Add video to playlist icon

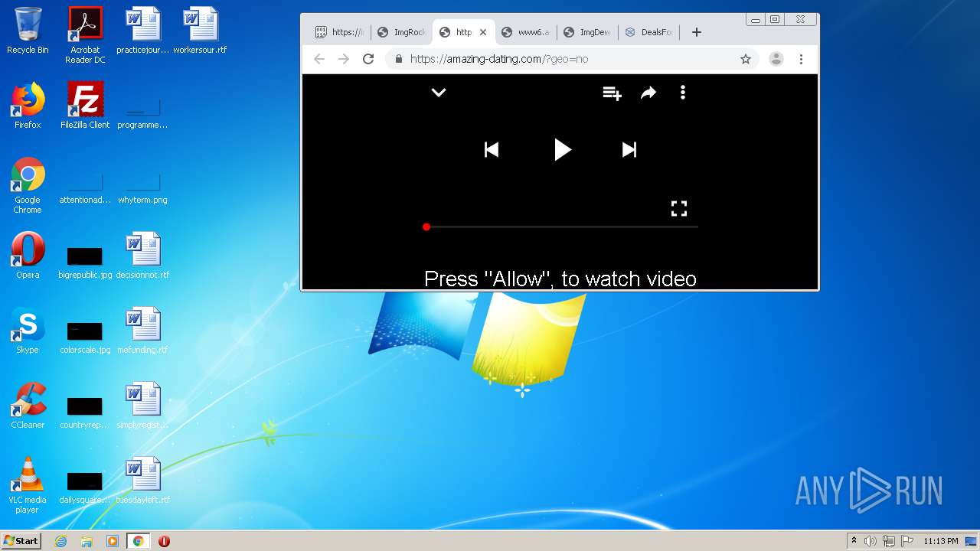pyautogui.click(x=612, y=93)
